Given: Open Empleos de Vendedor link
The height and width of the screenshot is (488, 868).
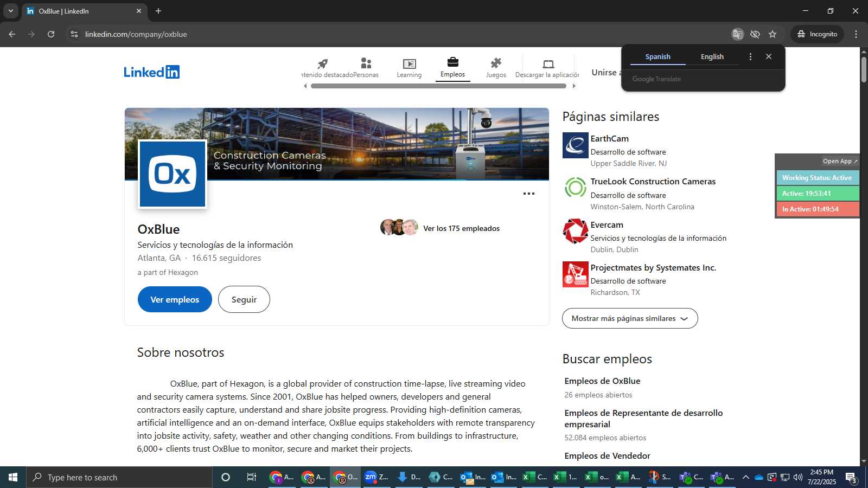Looking at the screenshot, I should coord(607,456).
